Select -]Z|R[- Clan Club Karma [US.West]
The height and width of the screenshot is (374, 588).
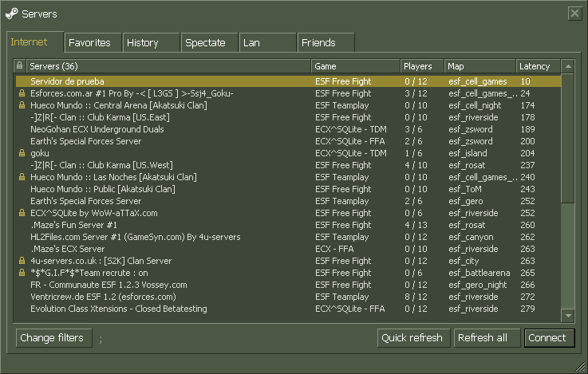coord(288,165)
